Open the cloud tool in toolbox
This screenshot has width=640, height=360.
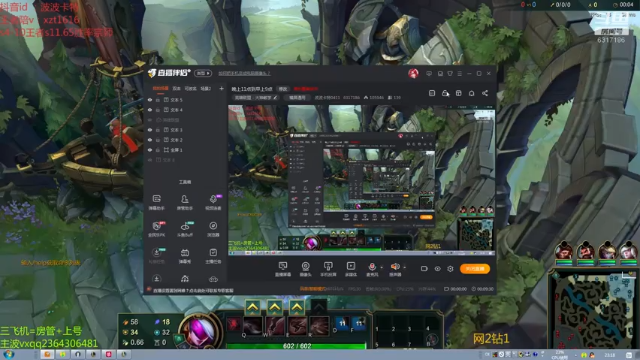point(213,279)
